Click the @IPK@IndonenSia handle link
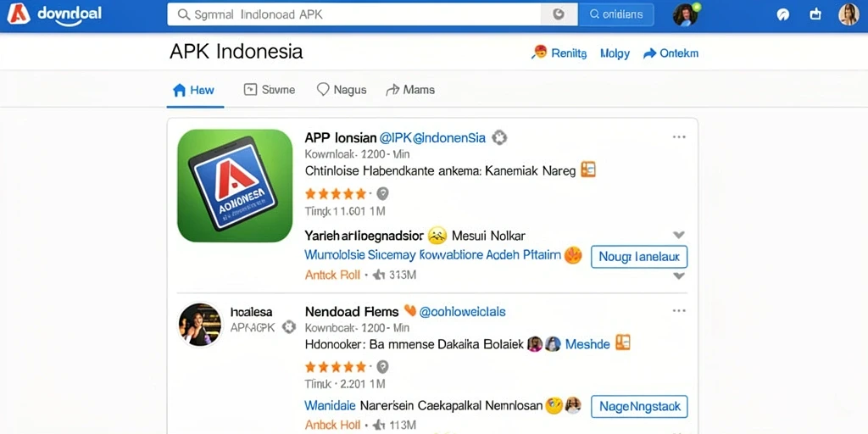Screen dimensions: 868x434 pos(433,138)
